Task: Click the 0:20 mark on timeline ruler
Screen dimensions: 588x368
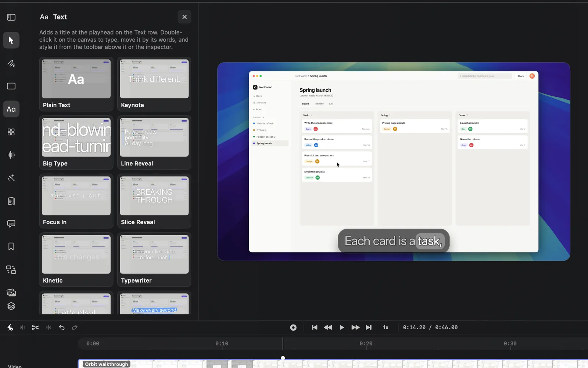Action: coord(366,344)
